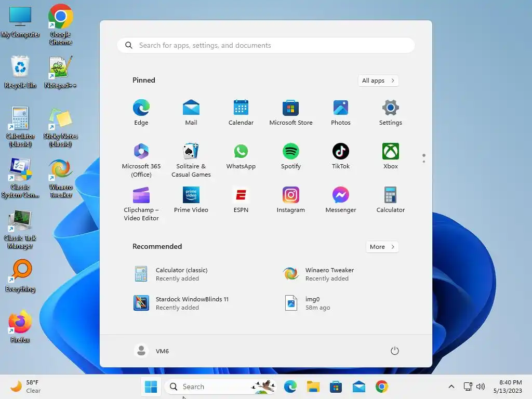Open the weather widget showing 58°F
Viewport: 532px width, 399px height.
click(x=25, y=387)
